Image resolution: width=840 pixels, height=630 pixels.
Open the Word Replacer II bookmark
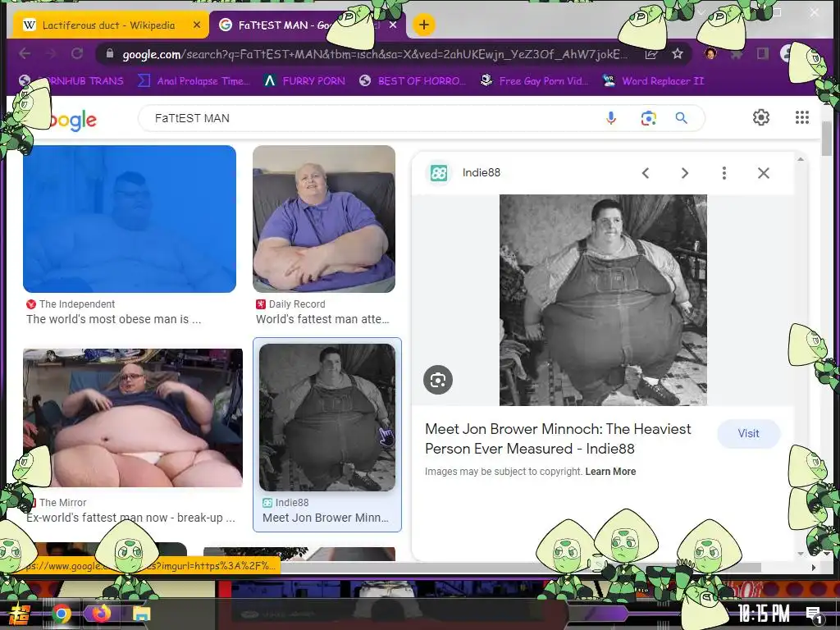(653, 81)
